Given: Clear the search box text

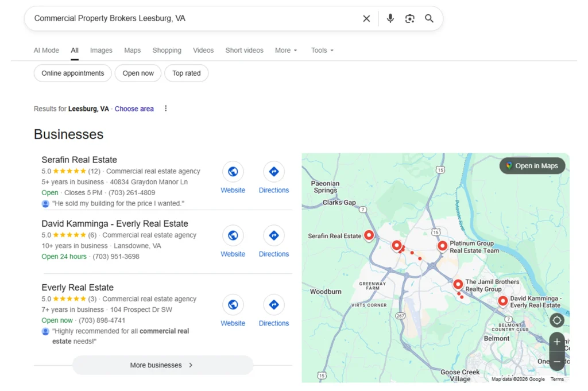Looking at the screenshot, I should point(366,18).
